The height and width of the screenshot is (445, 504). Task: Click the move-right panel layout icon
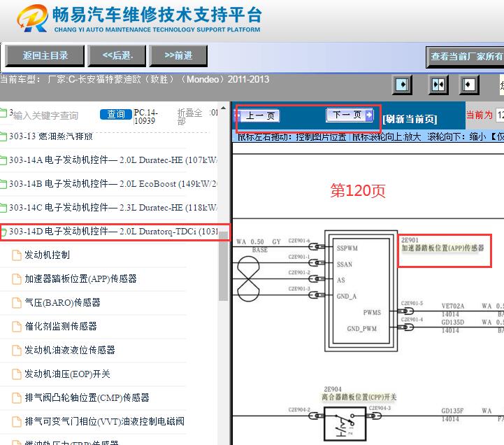pos(402,85)
